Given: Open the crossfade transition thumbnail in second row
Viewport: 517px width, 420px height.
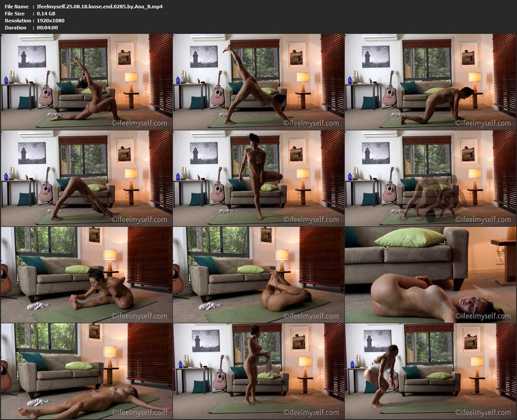Looking at the screenshot, I should point(431,178).
